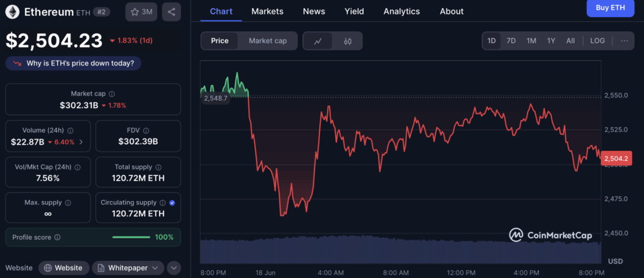This screenshot has width=644, height=278.
Task: Open info icon next to Market cap
Action: pyautogui.click(x=110, y=94)
